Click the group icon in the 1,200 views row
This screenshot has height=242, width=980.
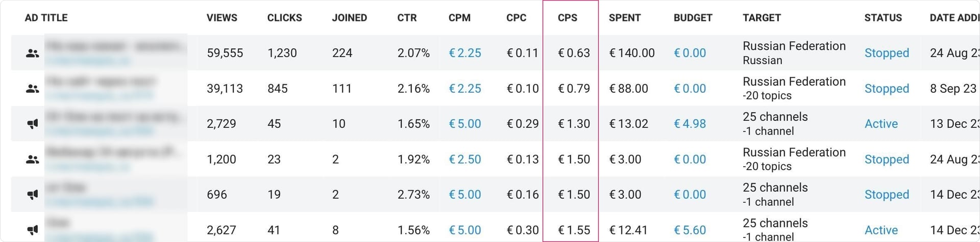pos(33,159)
